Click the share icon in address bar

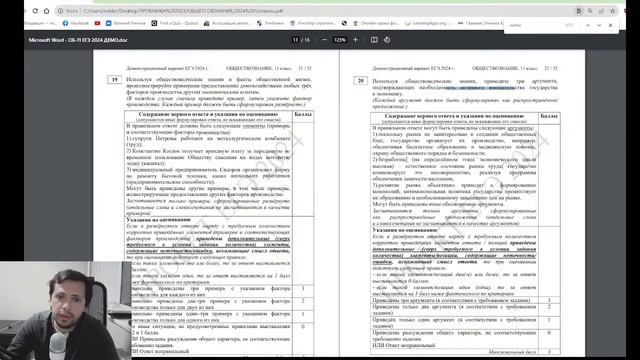(601, 11)
